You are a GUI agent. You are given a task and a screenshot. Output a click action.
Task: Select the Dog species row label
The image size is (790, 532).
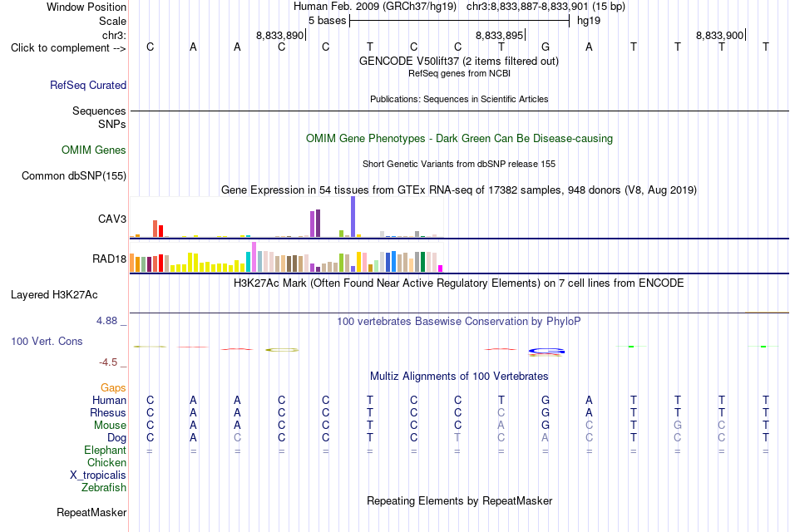tap(116, 438)
